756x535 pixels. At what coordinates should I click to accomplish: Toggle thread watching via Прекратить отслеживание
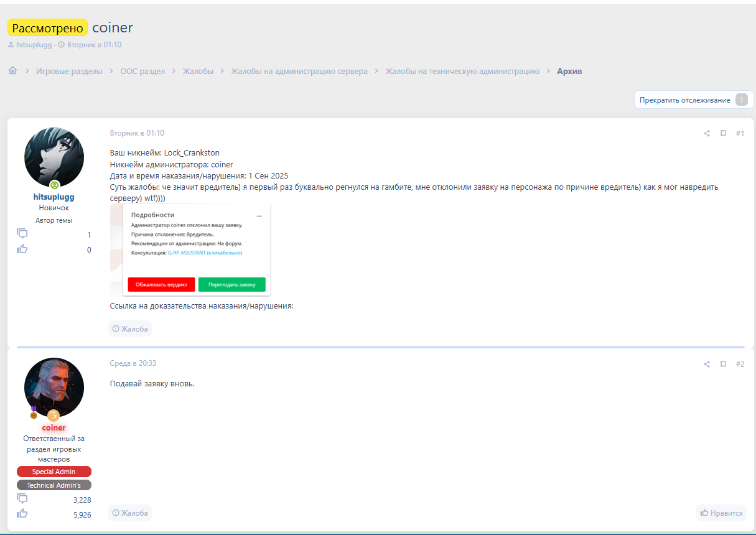684,100
